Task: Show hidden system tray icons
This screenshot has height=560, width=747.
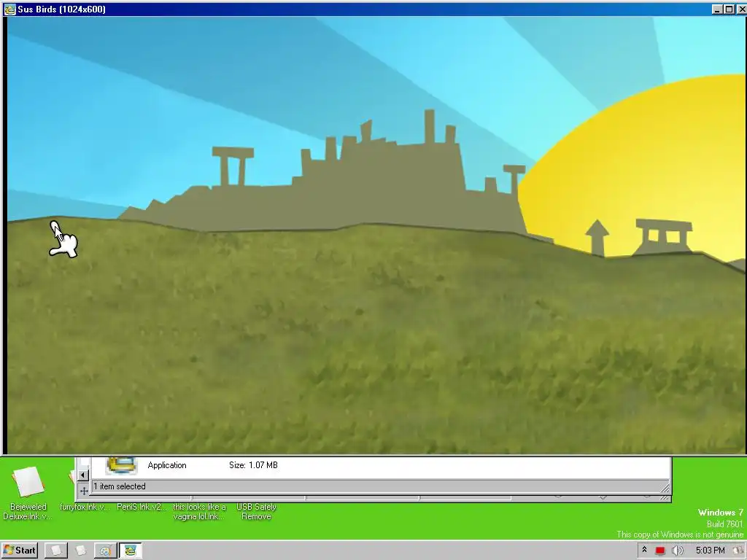Action: [x=644, y=550]
